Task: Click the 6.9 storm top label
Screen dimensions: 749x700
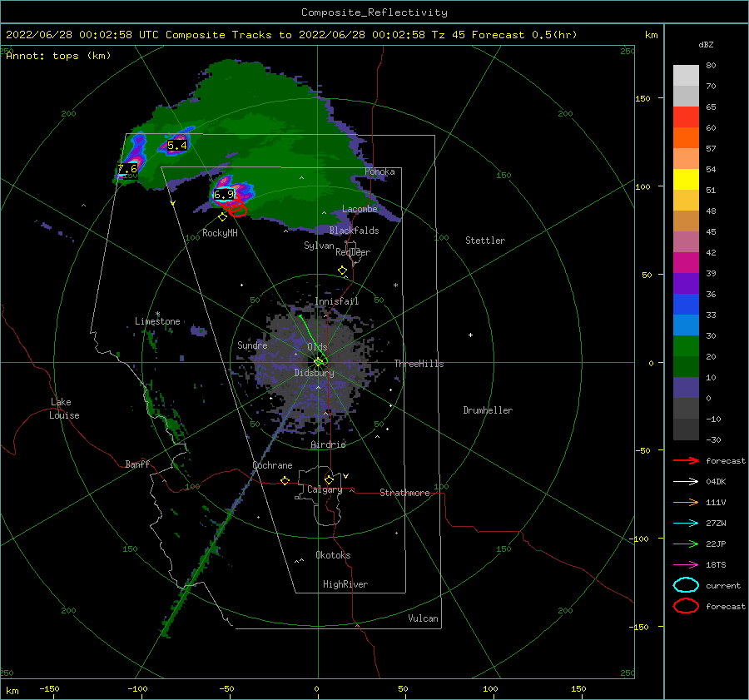Action: (224, 194)
